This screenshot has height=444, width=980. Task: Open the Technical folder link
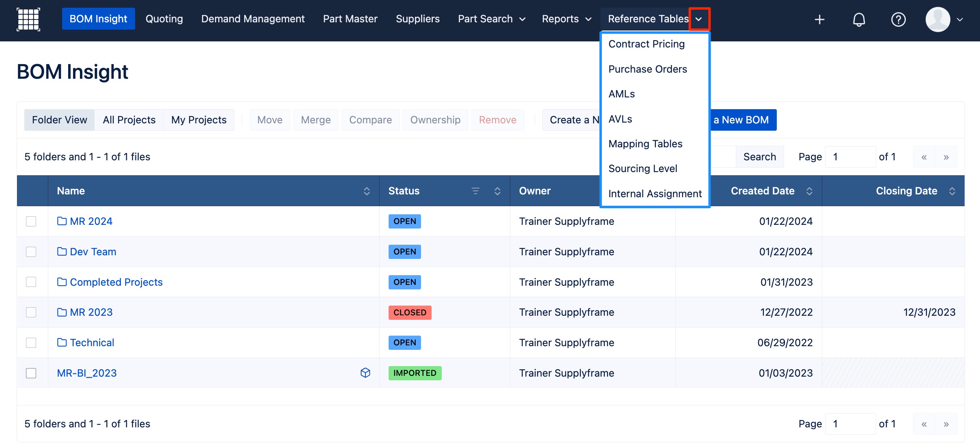pyautogui.click(x=92, y=343)
